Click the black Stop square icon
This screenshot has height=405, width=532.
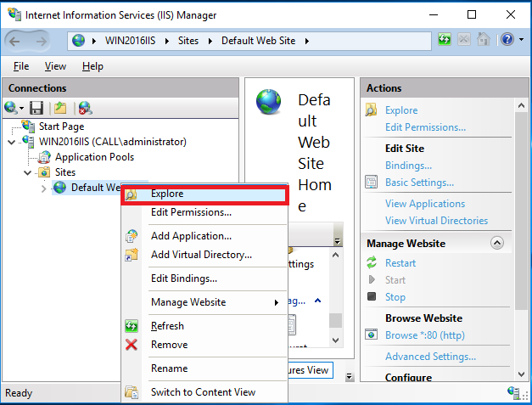click(372, 296)
